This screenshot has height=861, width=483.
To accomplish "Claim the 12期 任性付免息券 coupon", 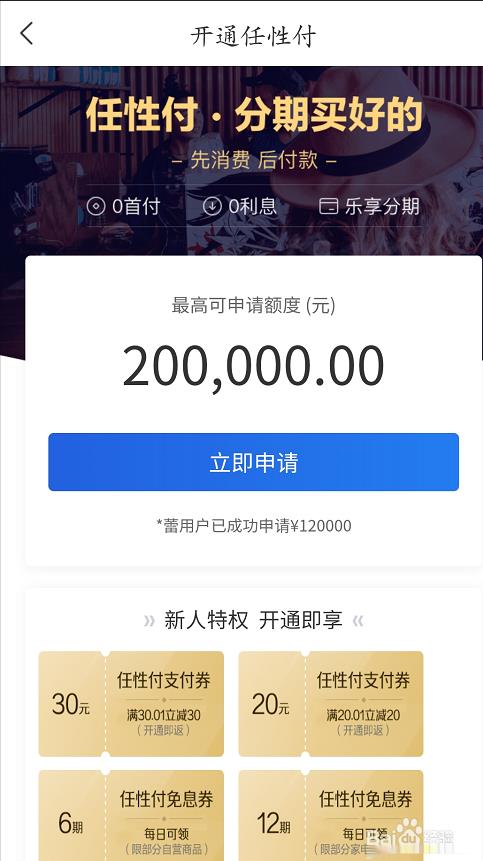I will click(x=331, y=815).
